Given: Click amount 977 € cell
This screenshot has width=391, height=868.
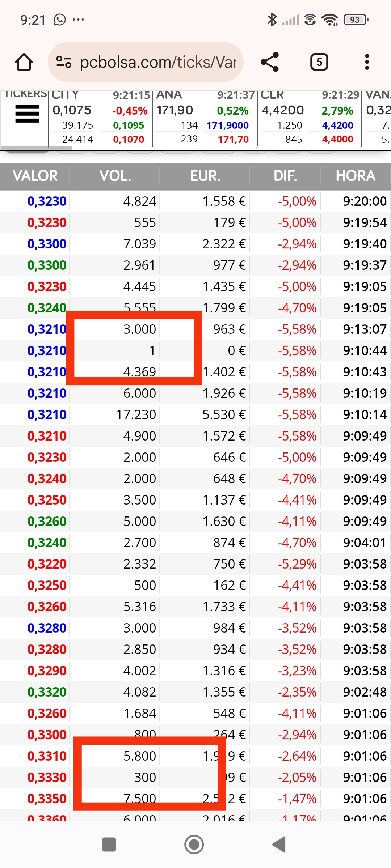Looking at the screenshot, I should tap(229, 265).
